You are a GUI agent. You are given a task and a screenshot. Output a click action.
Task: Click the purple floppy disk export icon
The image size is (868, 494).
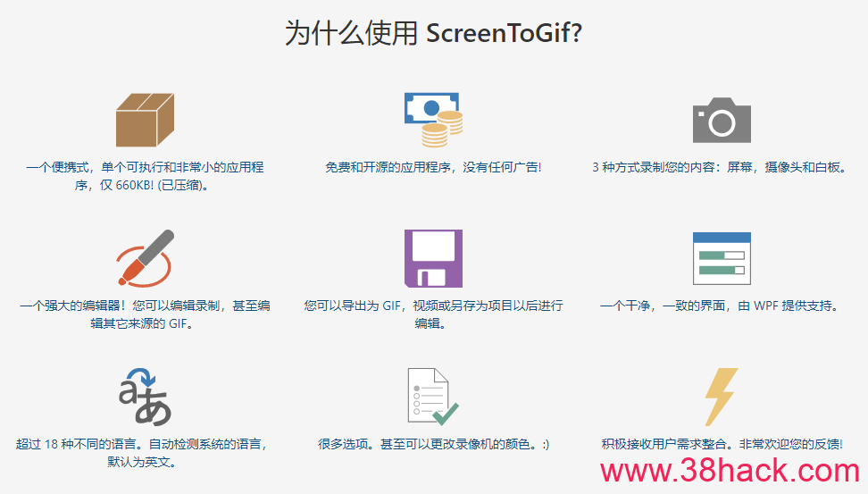(x=433, y=258)
